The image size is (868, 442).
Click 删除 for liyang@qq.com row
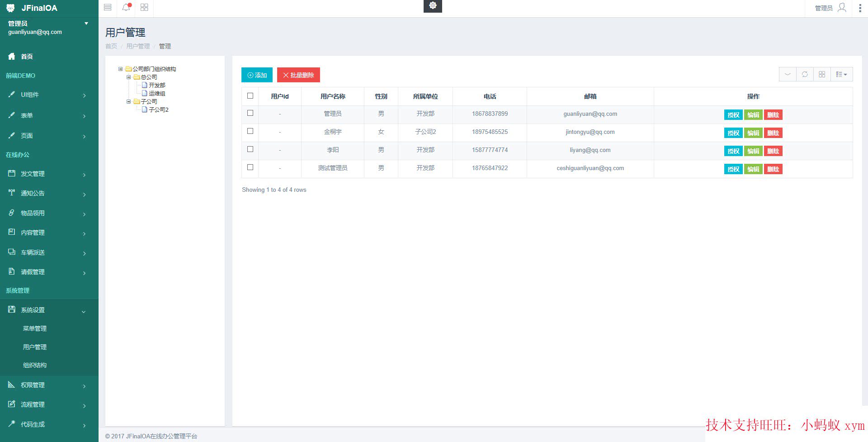(773, 151)
